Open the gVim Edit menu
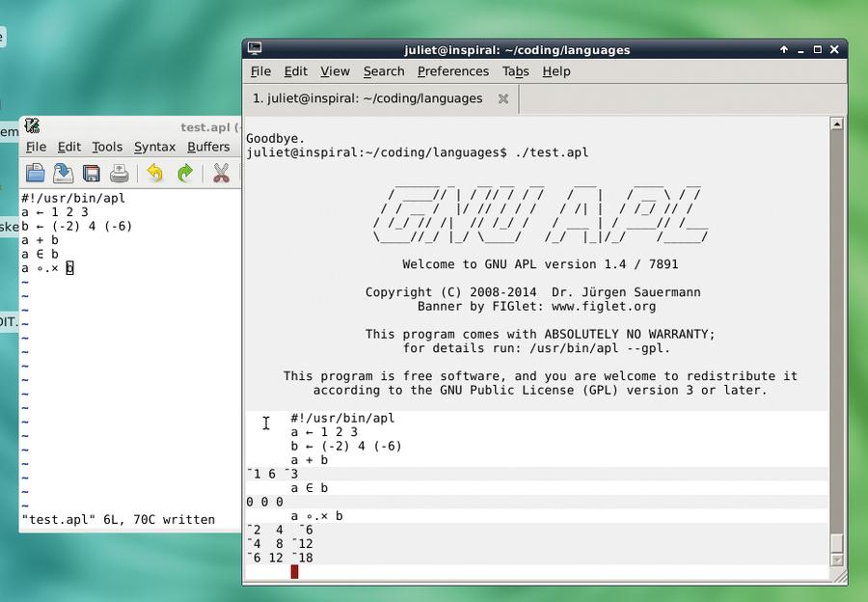 coord(69,147)
